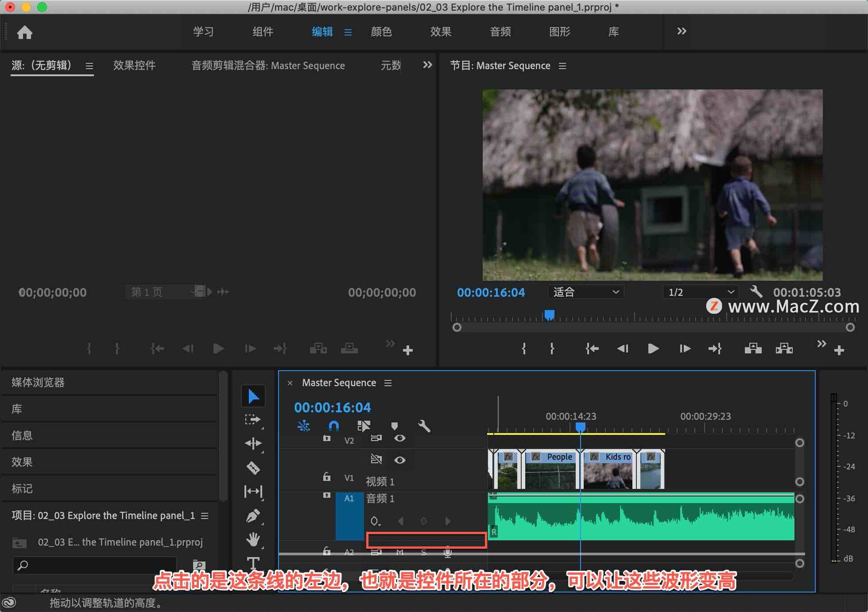Go to next keyframe on A1
The image size is (868, 612).
pyautogui.click(x=448, y=521)
